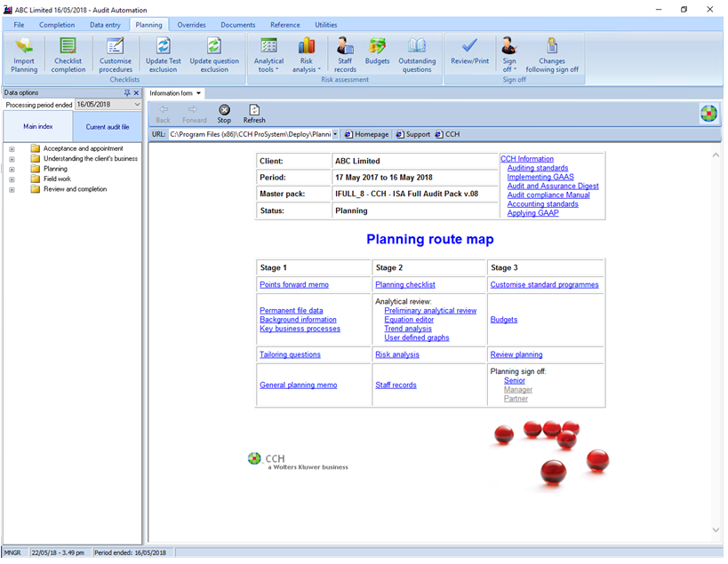Switch to Documents tab
728x564 pixels.
coord(237,25)
